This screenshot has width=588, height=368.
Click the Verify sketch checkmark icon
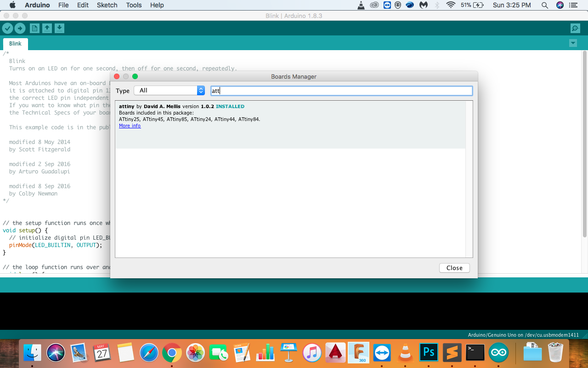[7, 29]
